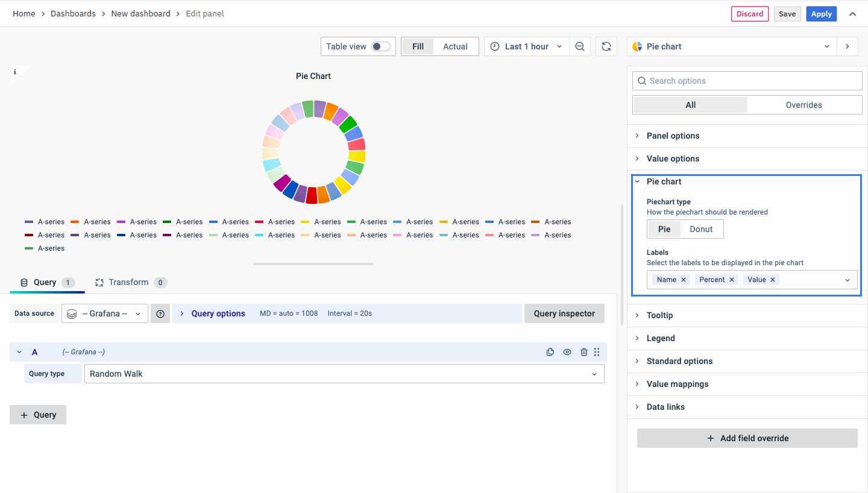The height and width of the screenshot is (493, 868).
Task: Click the zoom out time range icon
Action: (579, 46)
